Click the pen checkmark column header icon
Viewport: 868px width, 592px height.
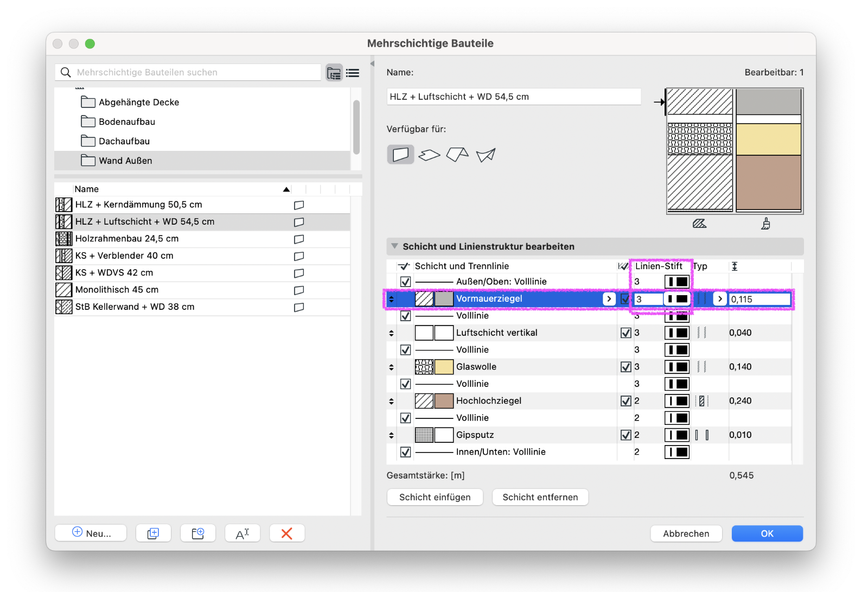point(623,266)
